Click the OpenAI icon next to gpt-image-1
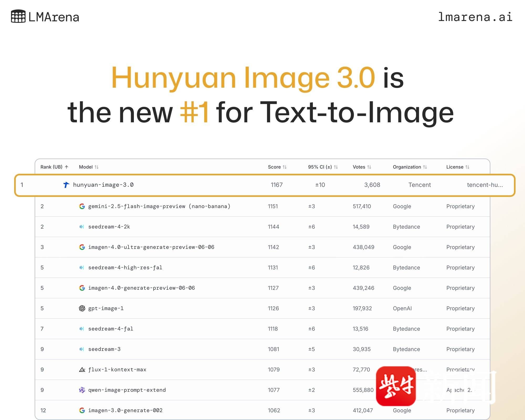 [x=82, y=308]
